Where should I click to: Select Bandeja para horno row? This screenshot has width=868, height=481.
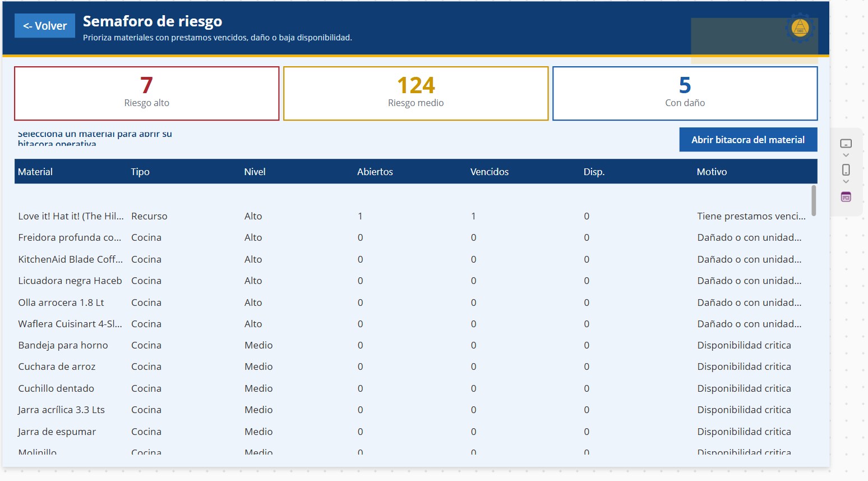click(x=412, y=345)
